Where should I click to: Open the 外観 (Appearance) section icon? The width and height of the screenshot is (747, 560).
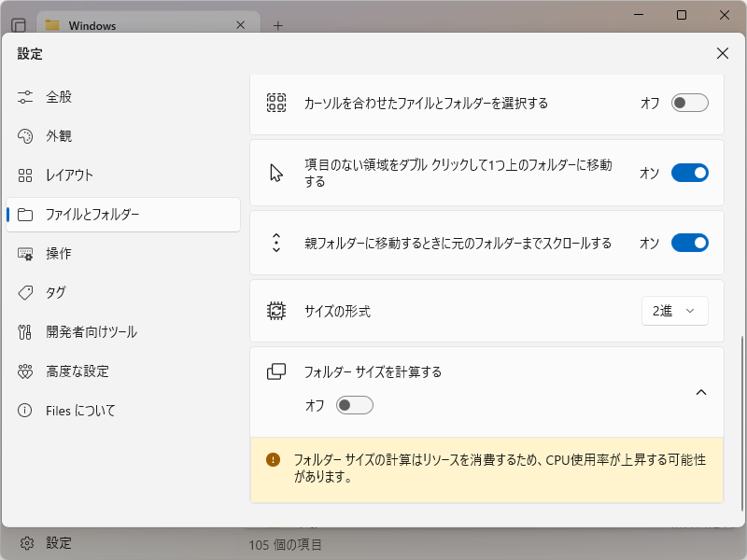click(x=26, y=135)
